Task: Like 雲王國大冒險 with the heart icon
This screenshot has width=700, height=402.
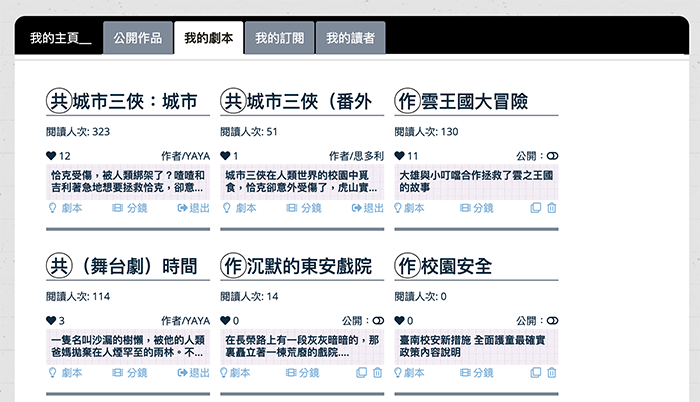Action: coord(400,157)
